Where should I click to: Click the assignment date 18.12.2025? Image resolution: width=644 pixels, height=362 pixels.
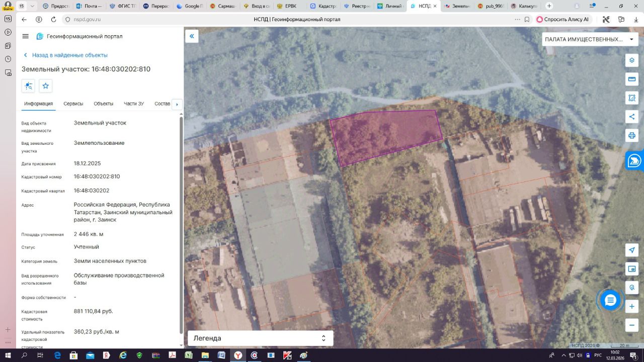88,163
